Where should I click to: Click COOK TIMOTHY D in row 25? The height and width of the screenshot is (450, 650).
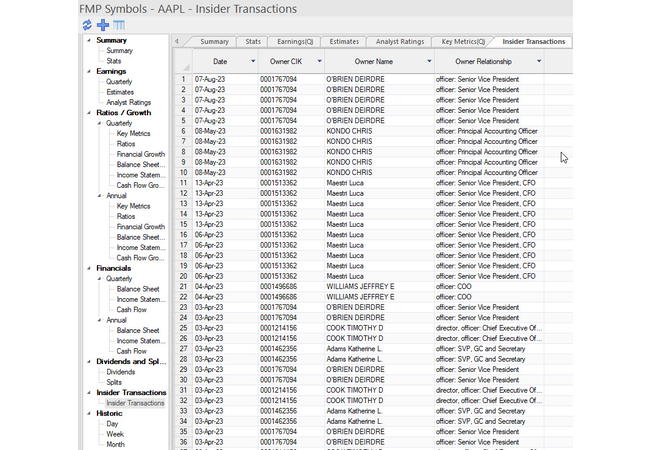[x=354, y=328]
